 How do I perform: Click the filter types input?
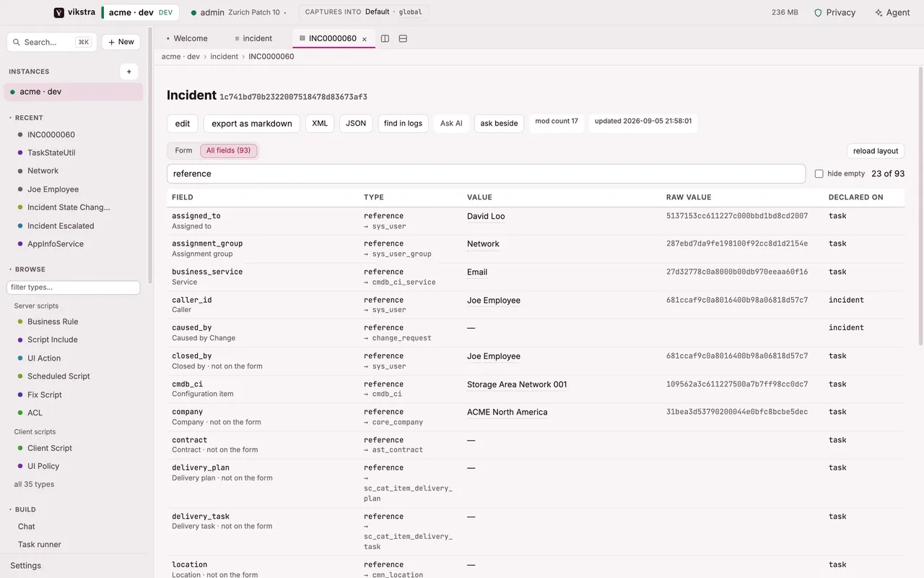coord(73,288)
